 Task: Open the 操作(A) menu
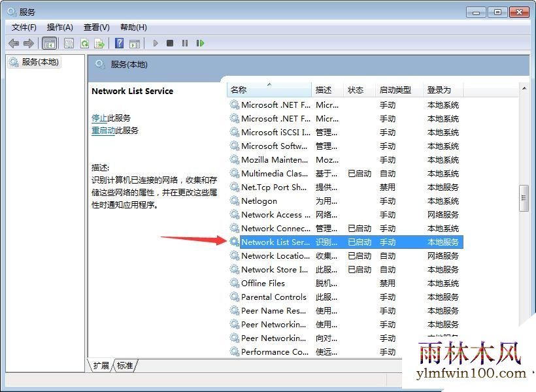60,27
